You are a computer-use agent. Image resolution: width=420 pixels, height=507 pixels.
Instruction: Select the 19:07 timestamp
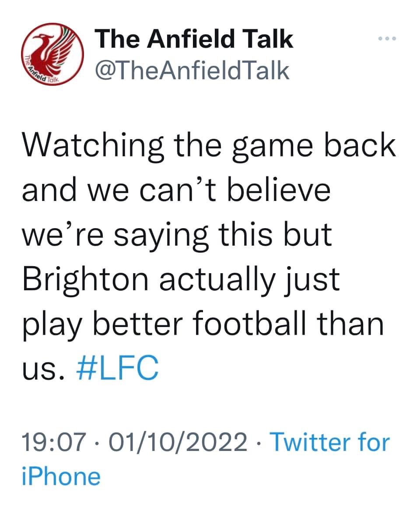54,442
